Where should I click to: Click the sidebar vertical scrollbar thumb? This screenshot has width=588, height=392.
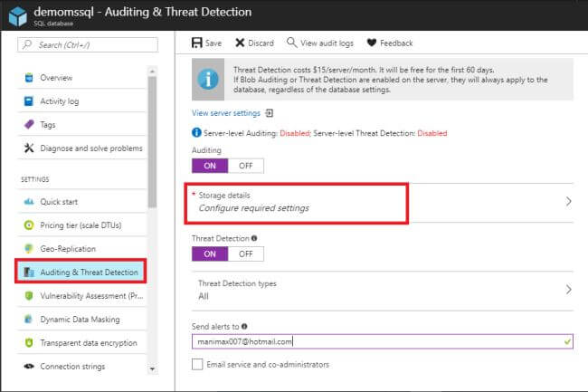[x=152, y=142]
